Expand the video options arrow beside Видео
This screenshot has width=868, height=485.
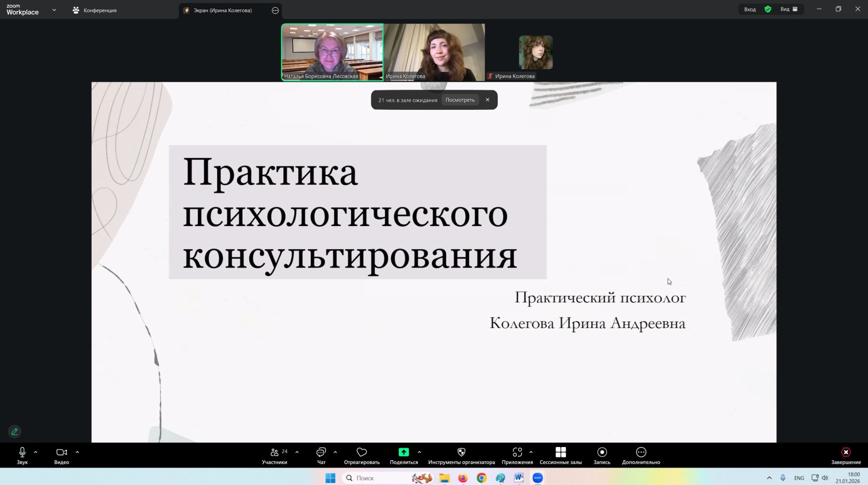click(77, 452)
